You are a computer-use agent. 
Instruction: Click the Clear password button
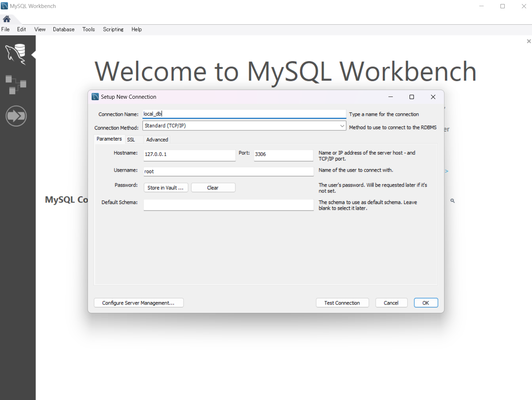[x=213, y=188]
